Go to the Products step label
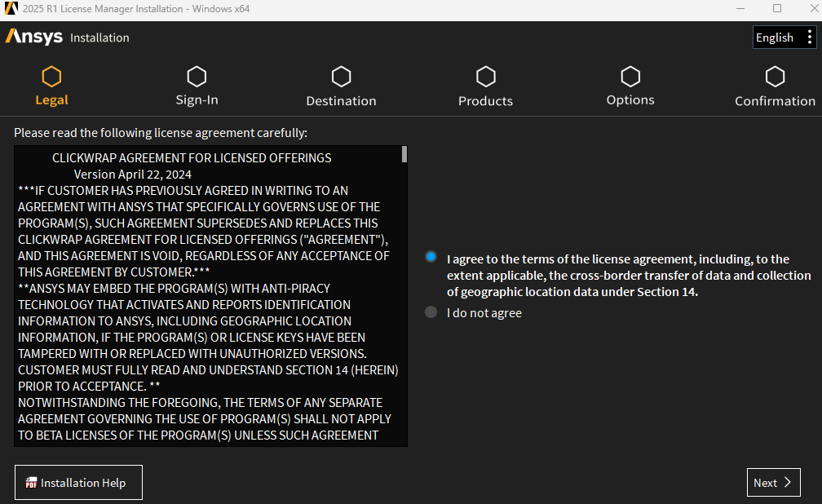The image size is (822, 504). 486,100
